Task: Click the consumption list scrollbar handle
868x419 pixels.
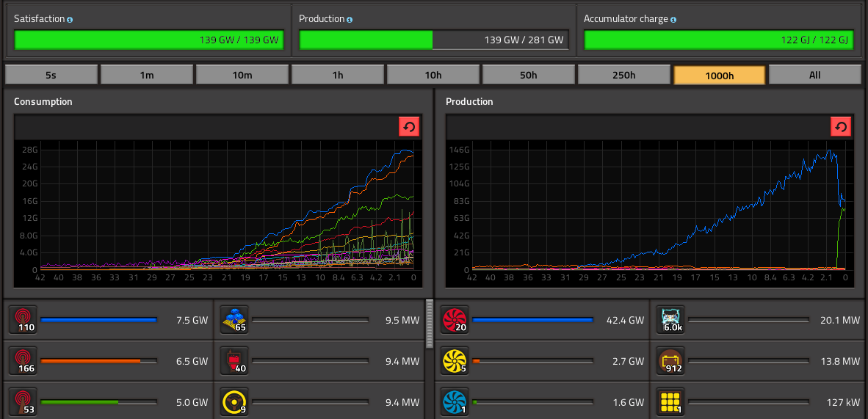Action: click(x=430, y=324)
